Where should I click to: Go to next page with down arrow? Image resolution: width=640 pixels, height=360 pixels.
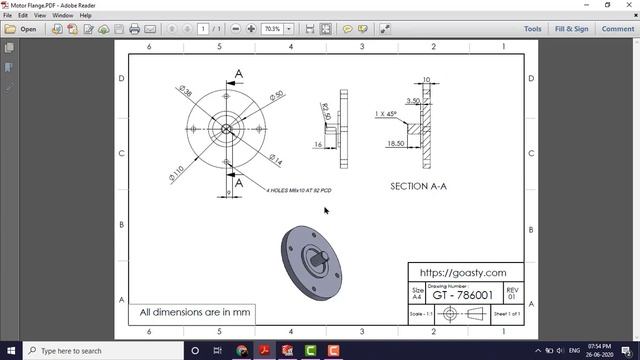click(x=187, y=29)
